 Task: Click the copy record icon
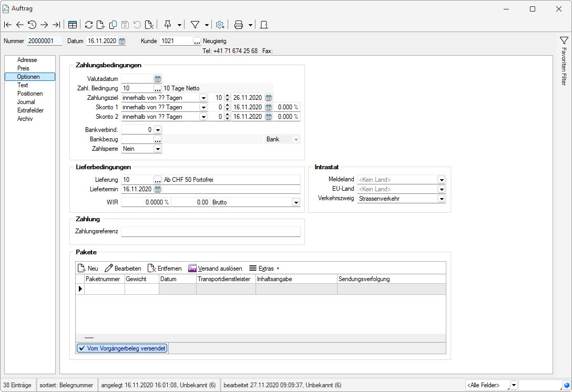pos(113,25)
